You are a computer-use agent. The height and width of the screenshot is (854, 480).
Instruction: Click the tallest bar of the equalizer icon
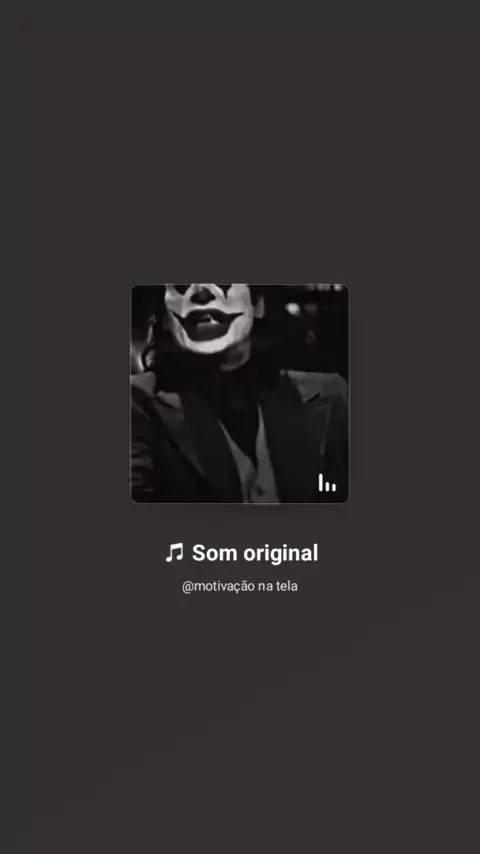pyautogui.click(x=321, y=483)
